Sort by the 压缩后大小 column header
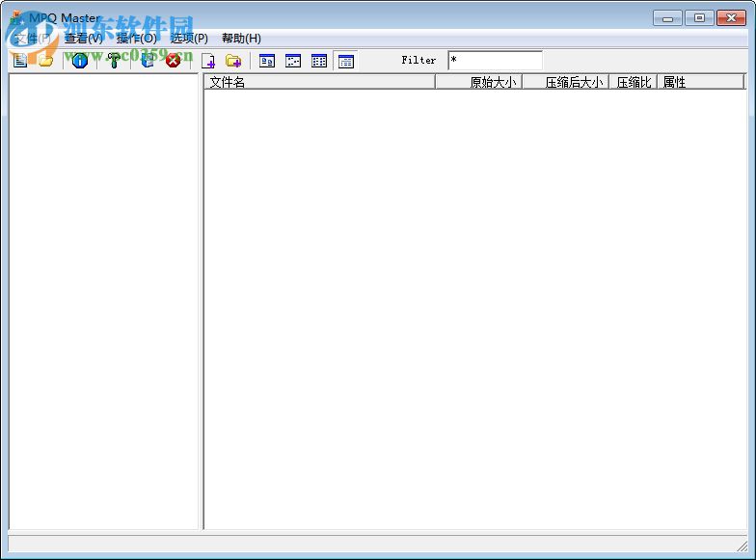The width and height of the screenshot is (756, 560). click(x=565, y=82)
